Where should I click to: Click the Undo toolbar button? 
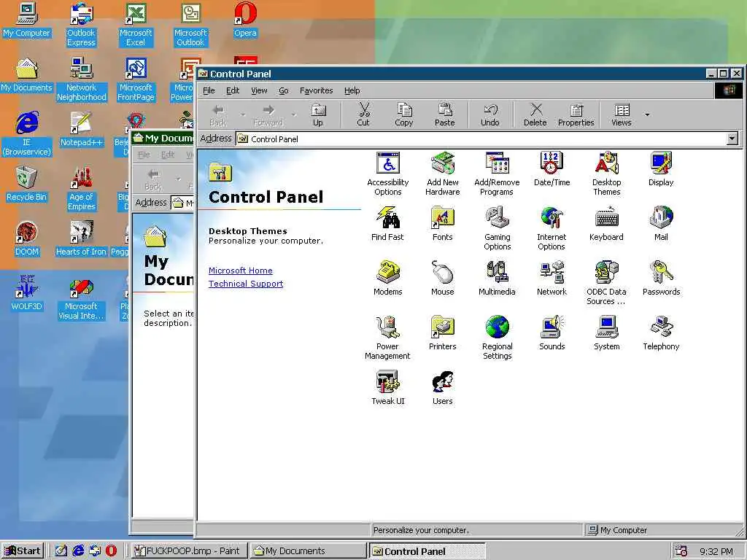489,115
